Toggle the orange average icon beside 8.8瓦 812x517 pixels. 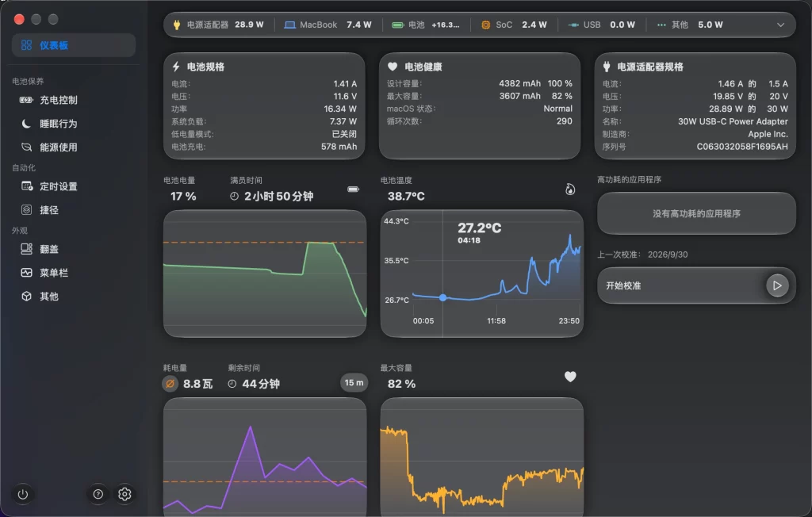point(170,384)
